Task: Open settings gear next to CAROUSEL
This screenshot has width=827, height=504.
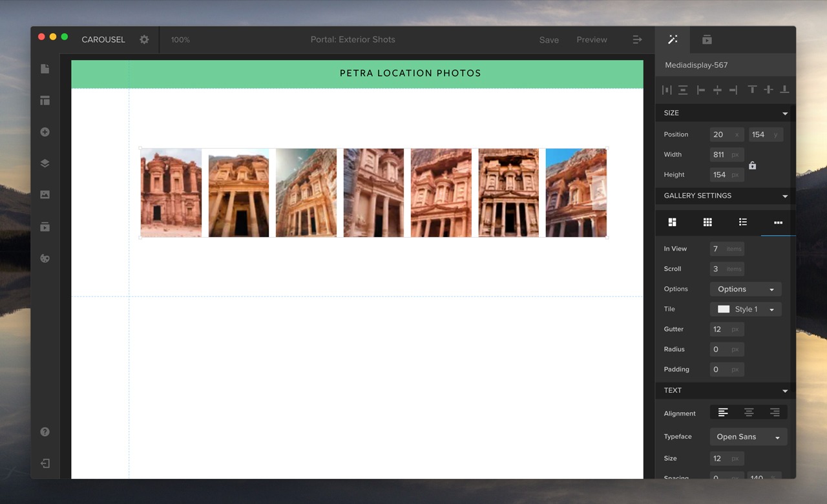Action: coord(144,39)
